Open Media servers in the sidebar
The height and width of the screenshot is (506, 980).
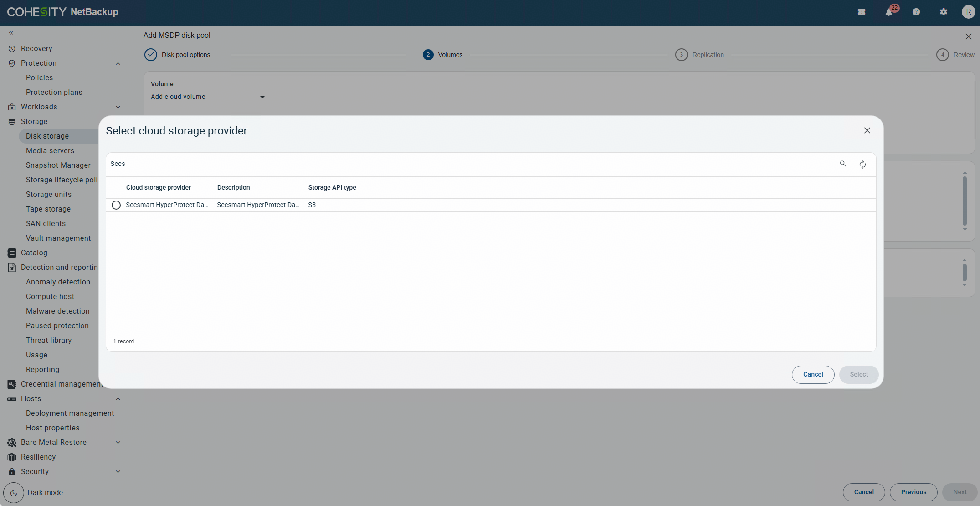[50, 150]
